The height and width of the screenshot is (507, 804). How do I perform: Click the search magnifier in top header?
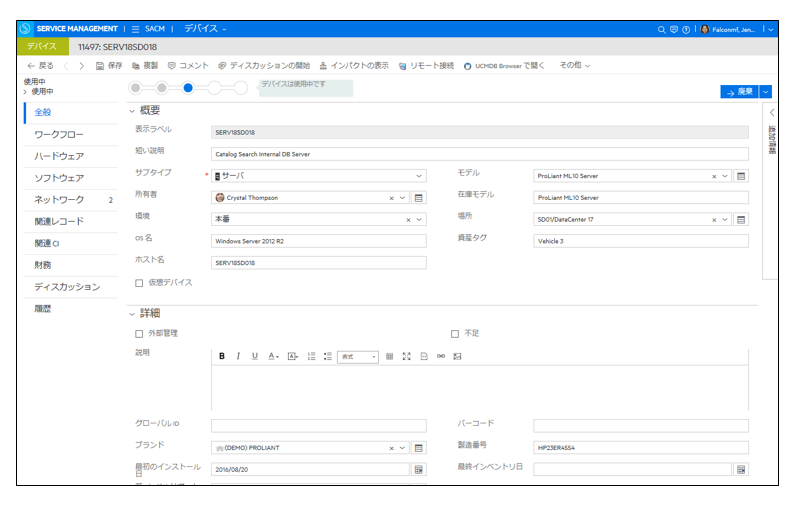(661, 29)
